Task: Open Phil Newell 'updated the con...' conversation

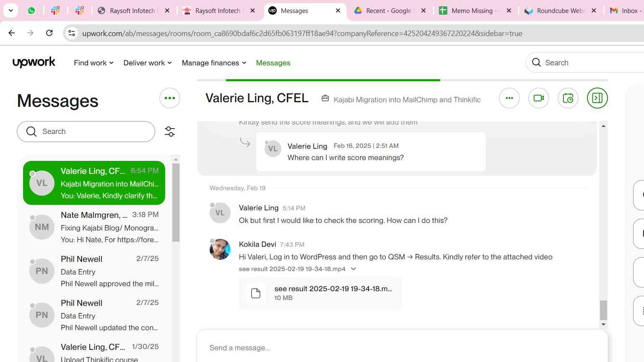Action: tap(94, 315)
